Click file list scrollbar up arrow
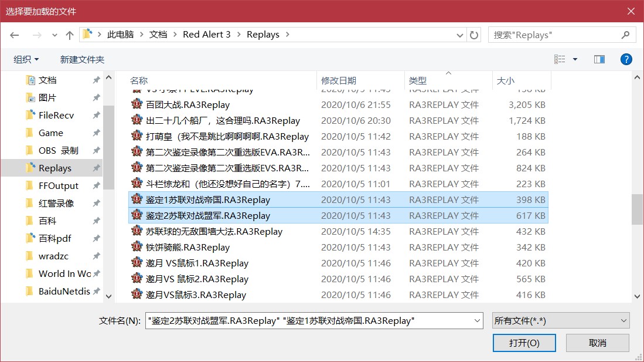The height and width of the screenshot is (362, 644). (637, 77)
